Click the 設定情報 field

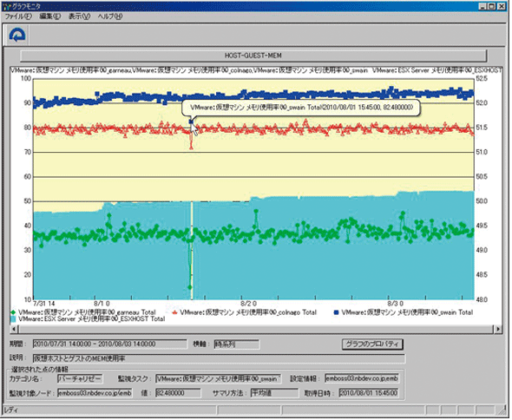tap(362, 378)
